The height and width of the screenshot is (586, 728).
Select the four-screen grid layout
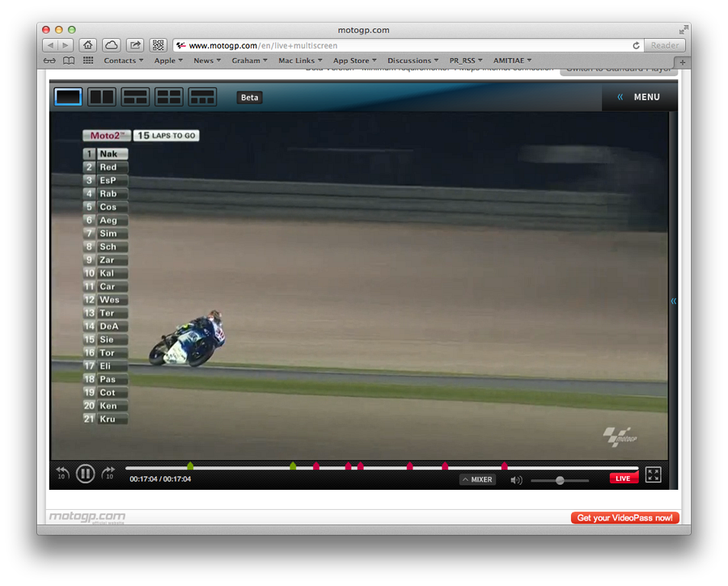coord(168,97)
